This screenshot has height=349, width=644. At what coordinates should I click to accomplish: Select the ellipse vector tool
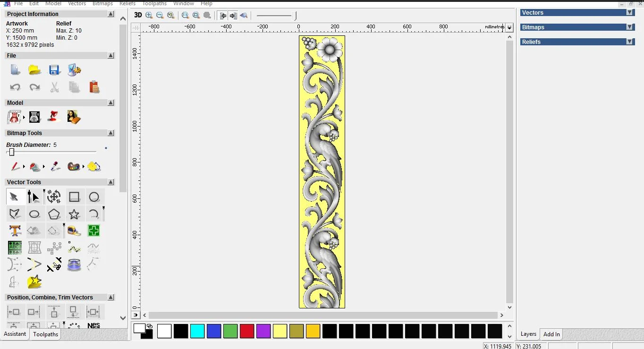[x=34, y=214]
